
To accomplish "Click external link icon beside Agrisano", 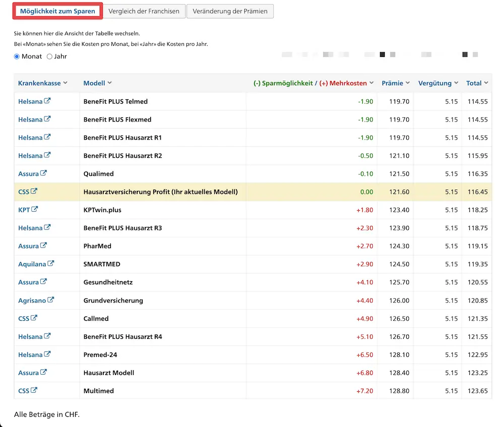I will coord(51,299).
